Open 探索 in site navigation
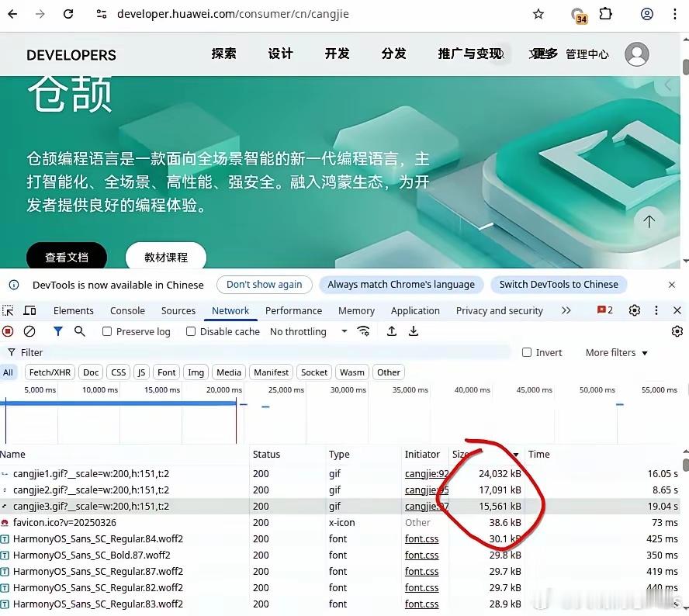 click(223, 54)
